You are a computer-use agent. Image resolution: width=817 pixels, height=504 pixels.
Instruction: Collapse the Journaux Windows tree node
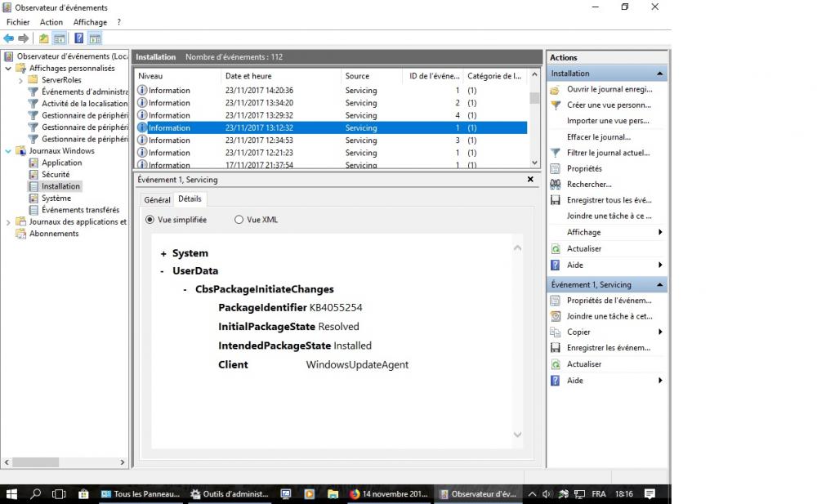[9, 151]
